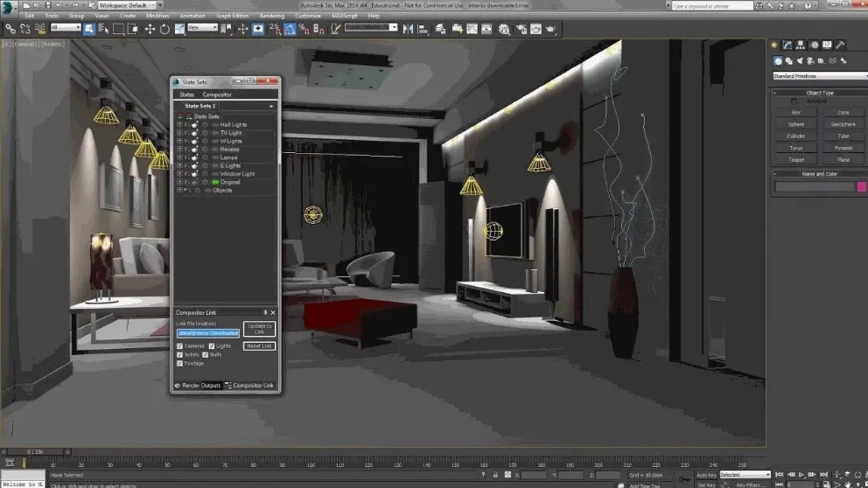The width and height of the screenshot is (868, 488).
Task: Select the Move transform tool
Action: pyautogui.click(x=150, y=29)
